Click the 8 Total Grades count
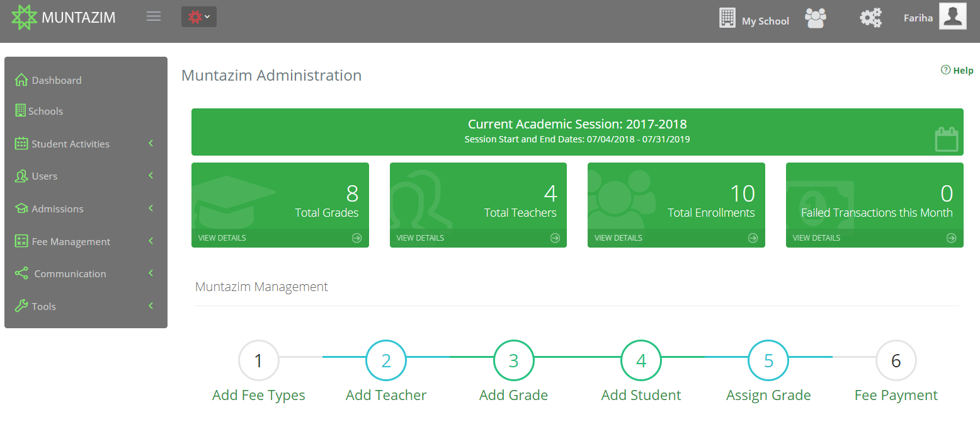Viewport: 980px width, 424px height. pos(352,193)
